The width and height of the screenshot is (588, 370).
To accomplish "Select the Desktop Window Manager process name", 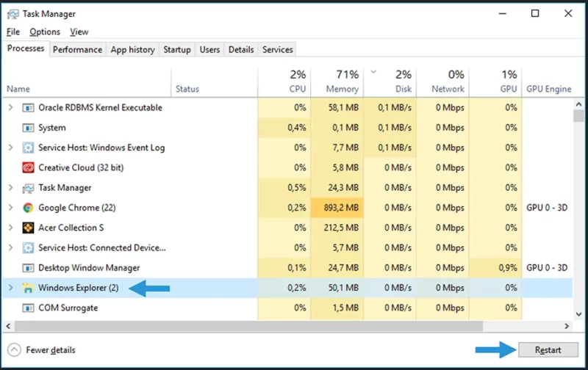I will click(89, 268).
